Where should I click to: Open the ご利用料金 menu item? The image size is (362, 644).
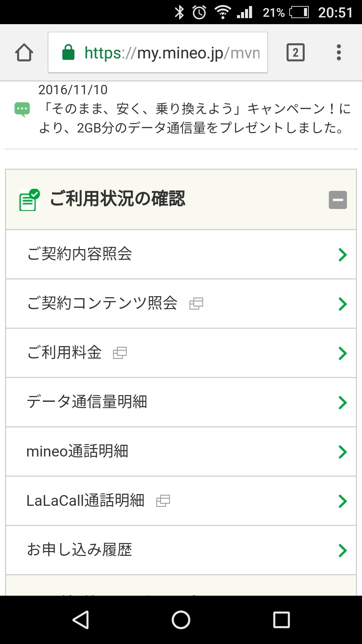[x=64, y=353]
